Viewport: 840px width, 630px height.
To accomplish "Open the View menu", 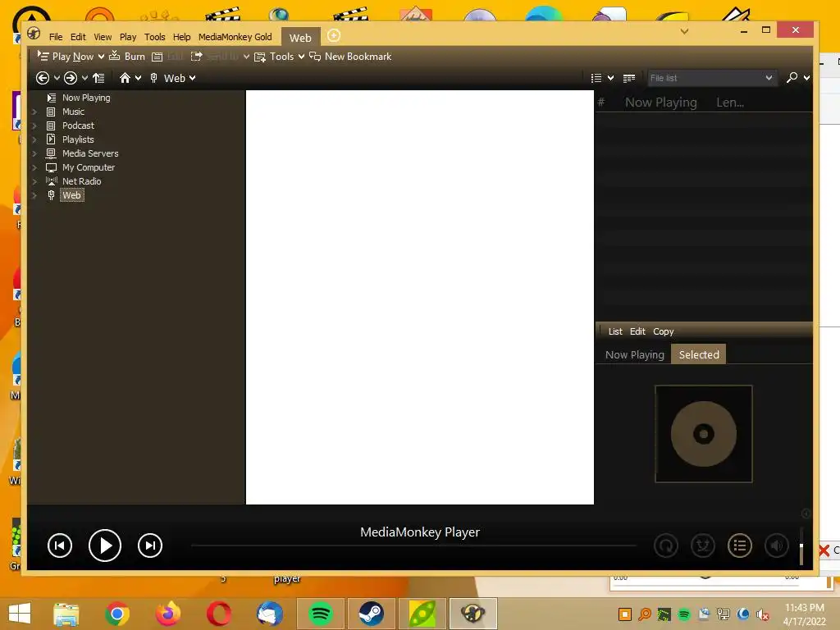I will tap(103, 37).
